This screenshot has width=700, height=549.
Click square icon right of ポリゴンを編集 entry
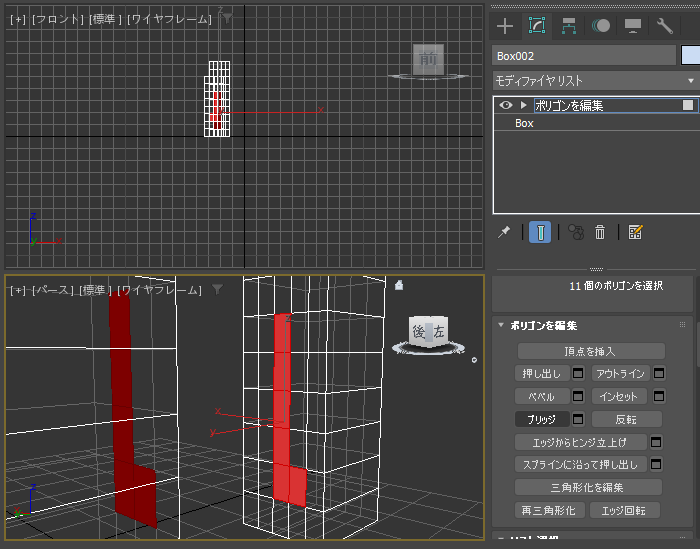[x=688, y=105]
